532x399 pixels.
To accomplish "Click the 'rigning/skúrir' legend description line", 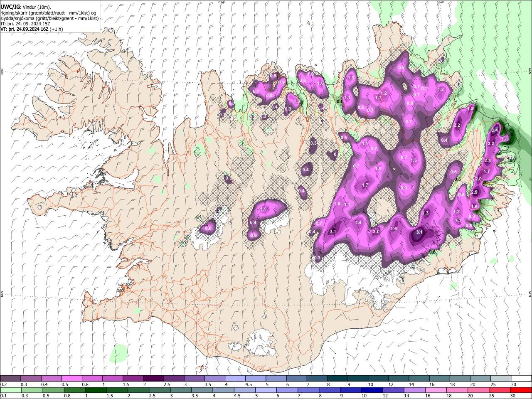I will tap(48, 13).
